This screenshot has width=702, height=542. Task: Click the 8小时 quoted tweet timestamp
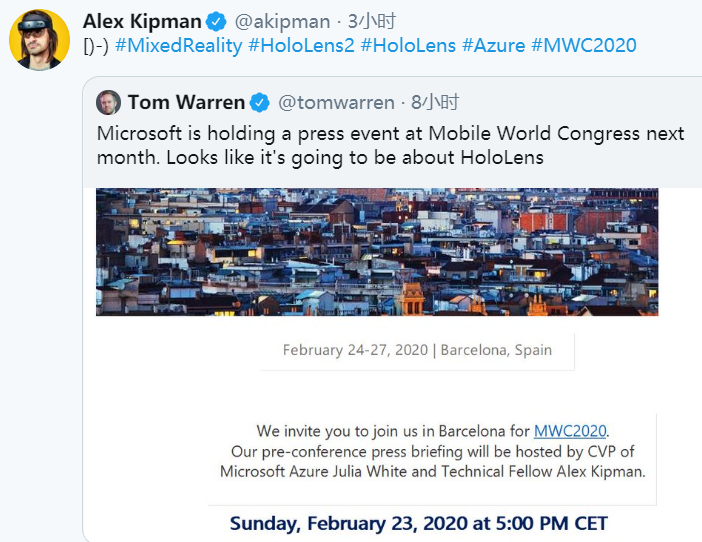point(434,102)
